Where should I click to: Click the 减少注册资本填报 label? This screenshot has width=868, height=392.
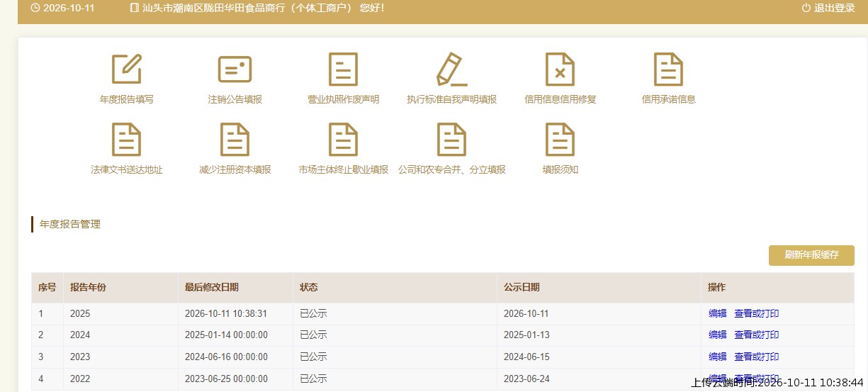tap(235, 170)
